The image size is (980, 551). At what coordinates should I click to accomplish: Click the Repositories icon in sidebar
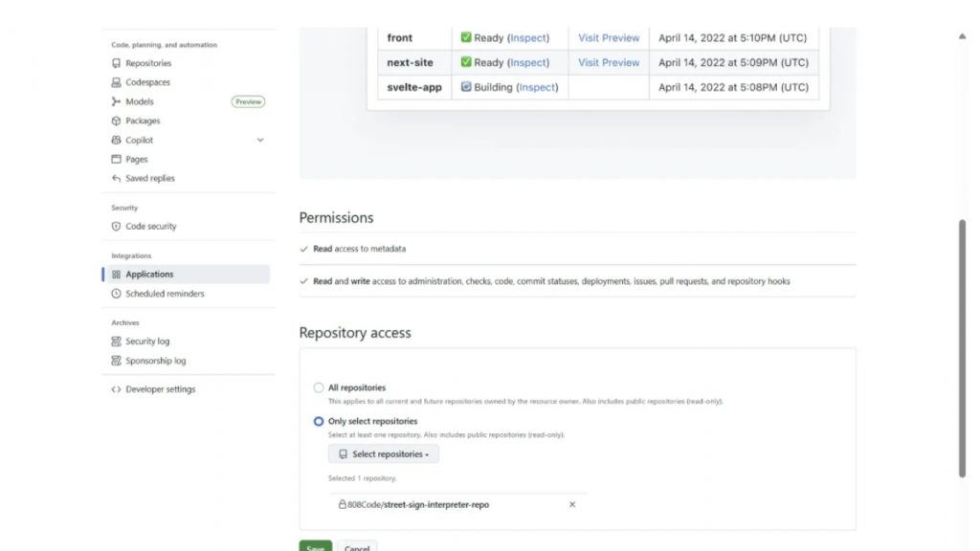point(116,63)
